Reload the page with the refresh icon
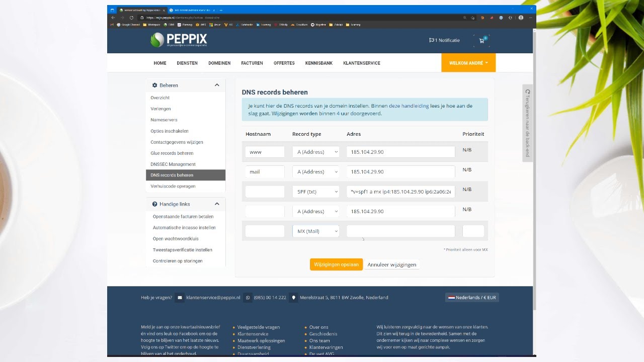This screenshot has height=362, width=644. click(132, 17)
